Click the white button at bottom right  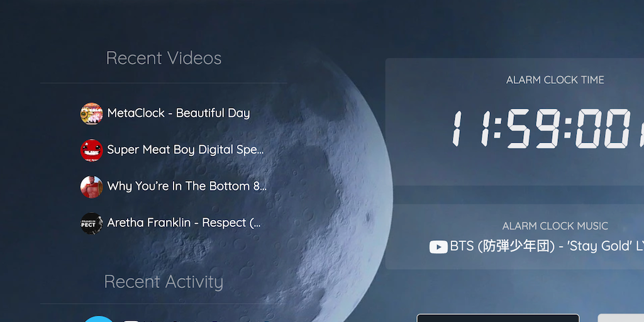click(x=621, y=318)
